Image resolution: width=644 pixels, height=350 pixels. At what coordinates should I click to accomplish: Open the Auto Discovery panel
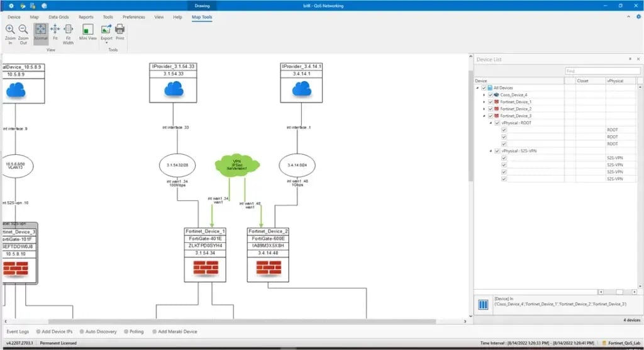pyautogui.click(x=99, y=331)
